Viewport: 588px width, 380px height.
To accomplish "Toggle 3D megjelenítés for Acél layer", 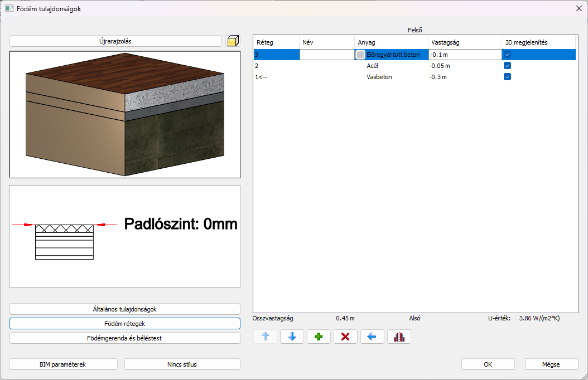I will [x=507, y=66].
